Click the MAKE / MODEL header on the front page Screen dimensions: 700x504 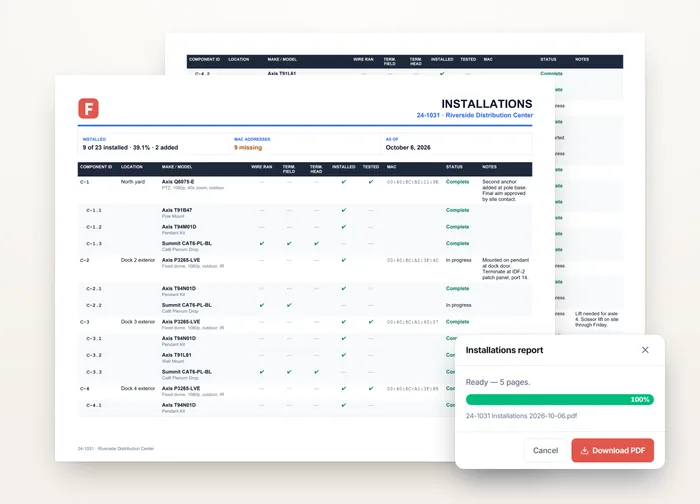[x=177, y=167]
